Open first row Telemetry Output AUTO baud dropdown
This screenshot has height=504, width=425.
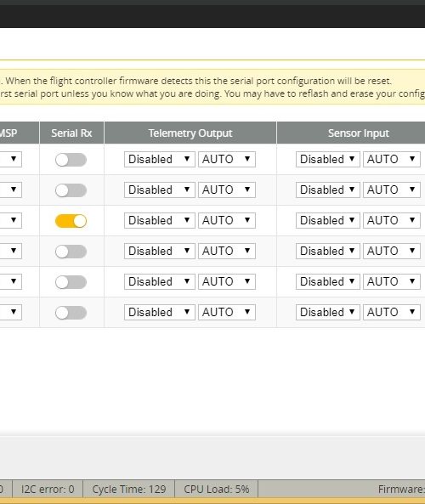click(x=227, y=160)
